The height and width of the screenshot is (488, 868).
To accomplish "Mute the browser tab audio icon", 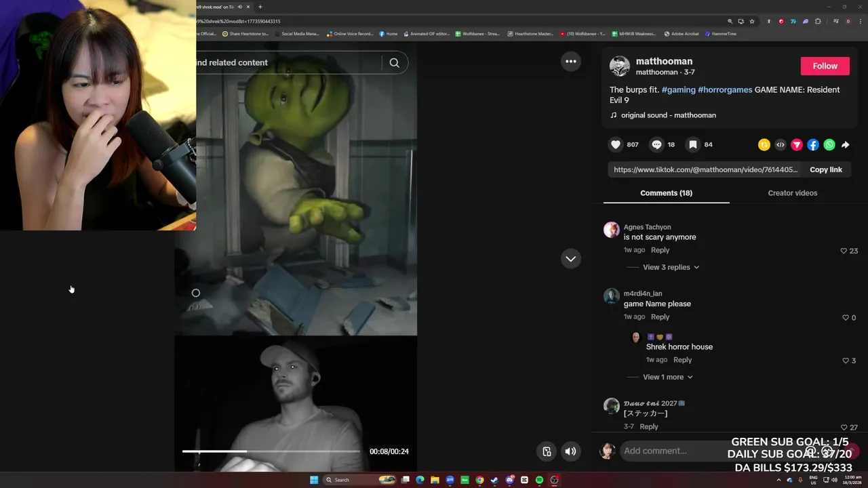I will (239, 7).
